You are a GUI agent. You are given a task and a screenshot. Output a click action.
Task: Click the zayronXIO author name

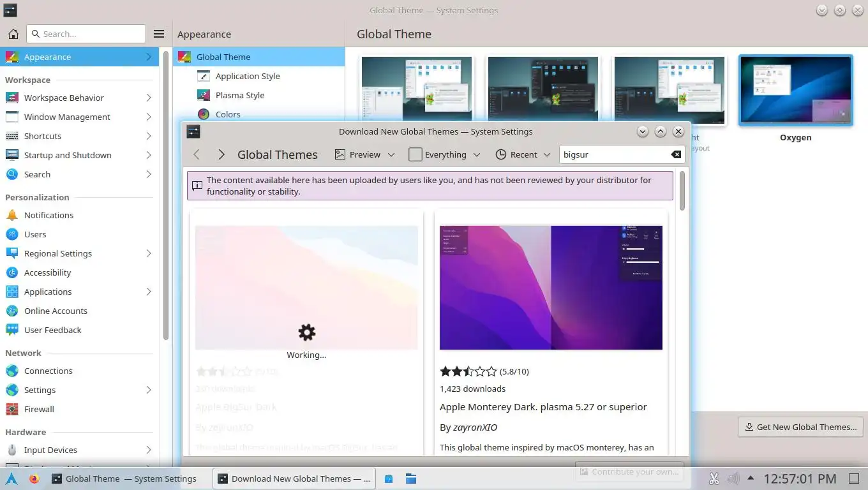click(x=475, y=427)
